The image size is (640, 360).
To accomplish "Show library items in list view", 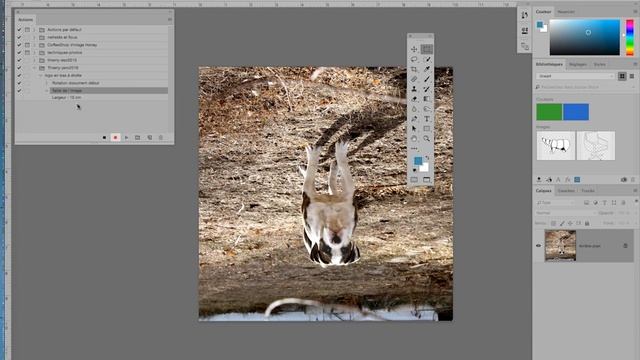I will (x=632, y=76).
